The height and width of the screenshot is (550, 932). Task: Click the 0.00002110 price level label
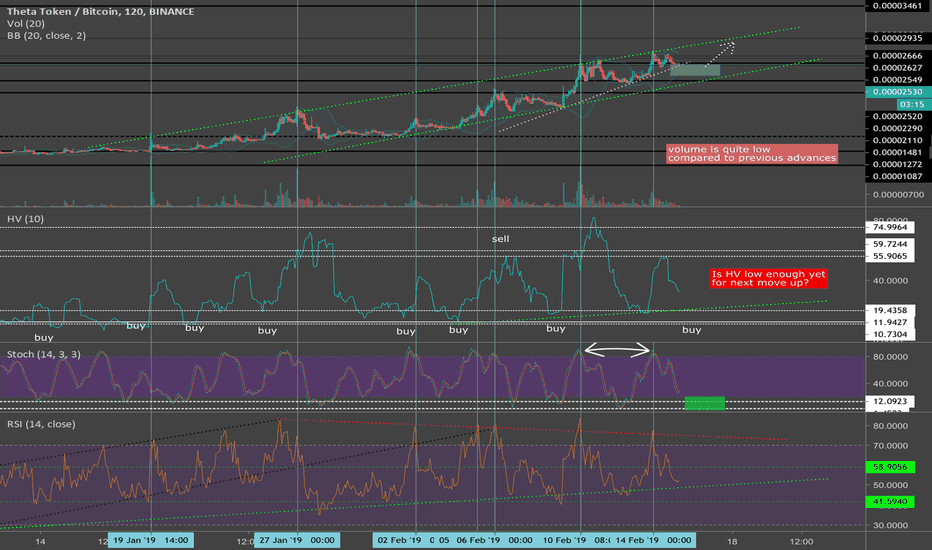click(898, 140)
